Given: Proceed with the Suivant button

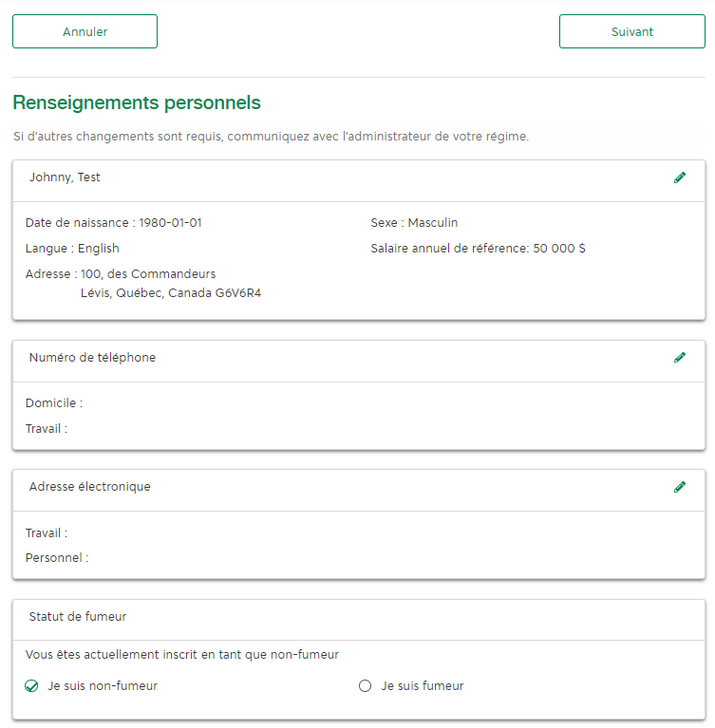Looking at the screenshot, I should pyautogui.click(x=632, y=31).
